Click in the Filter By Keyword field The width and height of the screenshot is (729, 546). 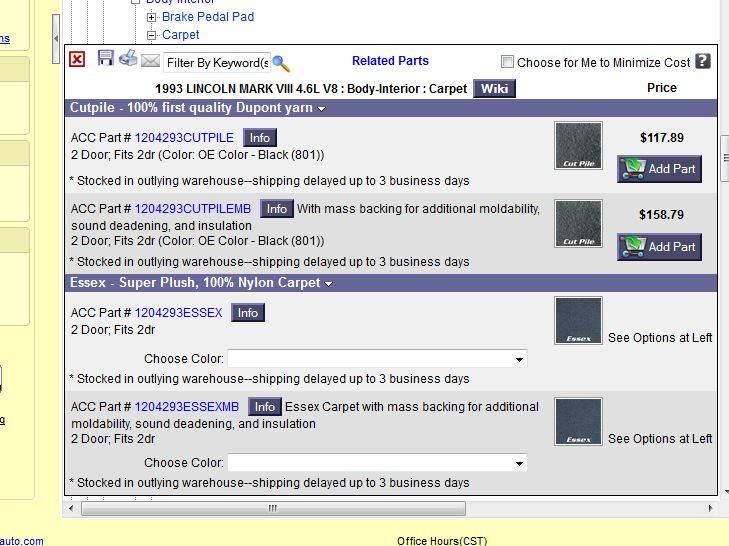[216, 63]
